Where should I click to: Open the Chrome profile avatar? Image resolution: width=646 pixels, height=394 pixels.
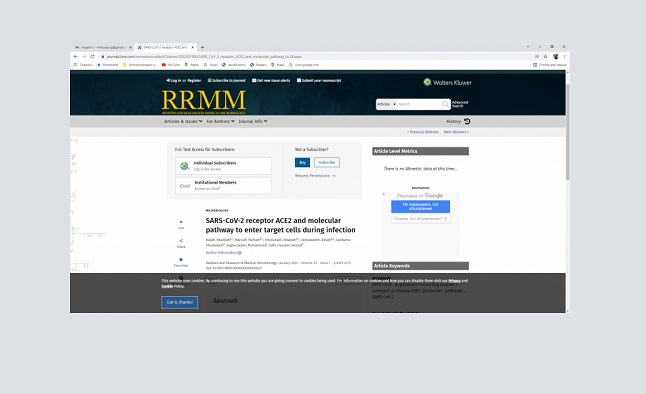point(555,56)
